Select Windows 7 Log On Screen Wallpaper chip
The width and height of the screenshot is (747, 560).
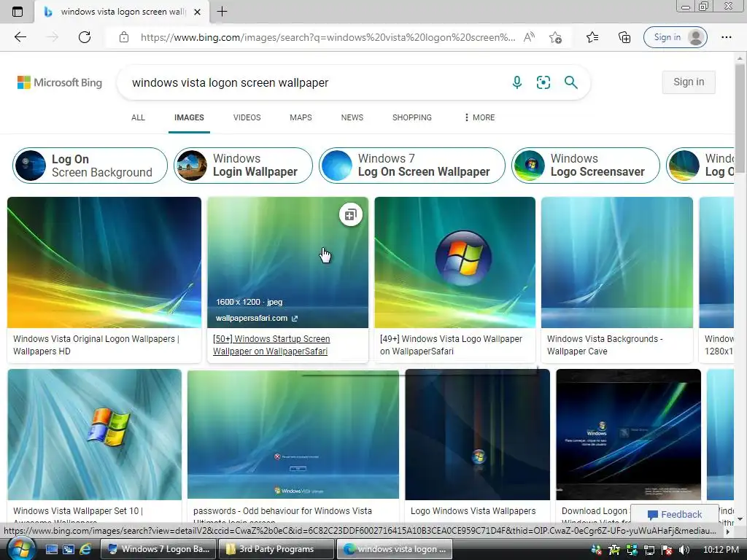coord(411,166)
